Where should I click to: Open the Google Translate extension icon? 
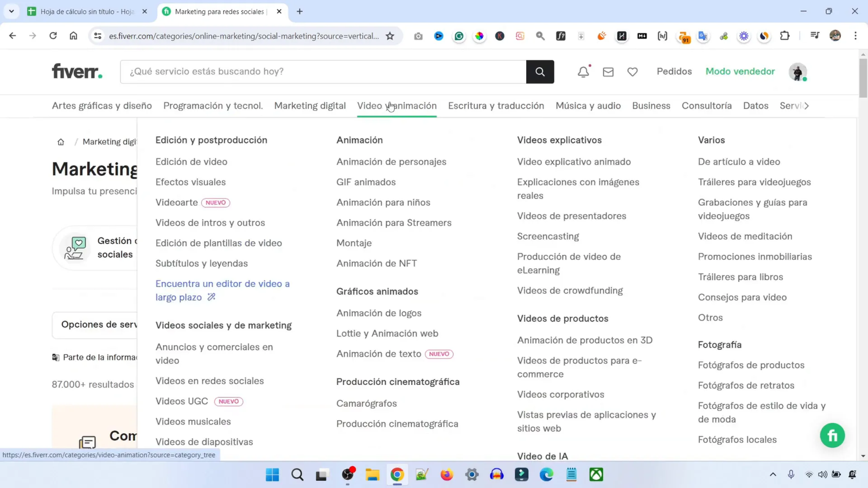[702, 36]
